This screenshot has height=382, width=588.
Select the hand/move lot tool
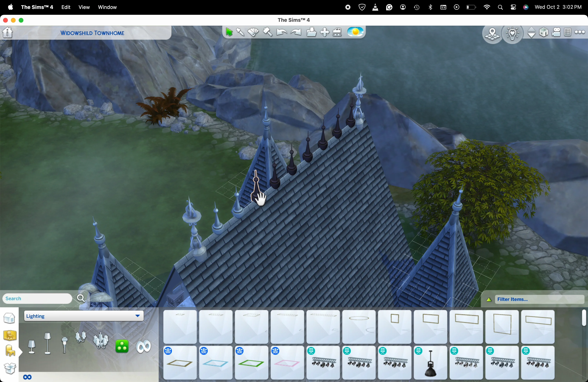point(324,32)
